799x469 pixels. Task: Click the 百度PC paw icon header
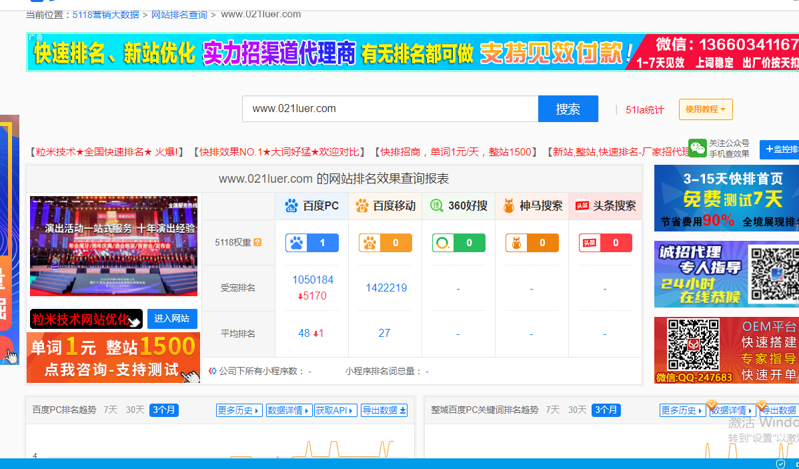coord(291,205)
